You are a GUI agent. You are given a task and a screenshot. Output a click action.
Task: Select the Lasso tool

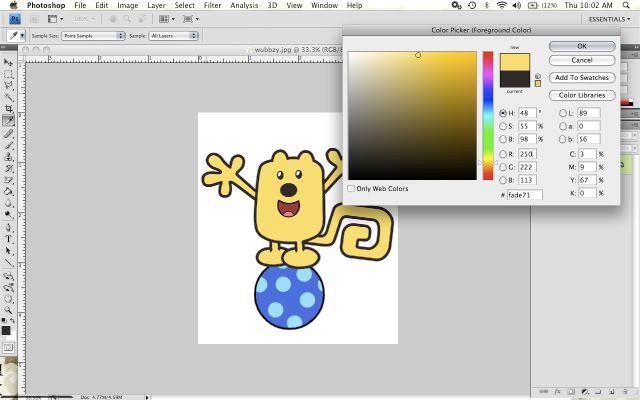pos(8,86)
